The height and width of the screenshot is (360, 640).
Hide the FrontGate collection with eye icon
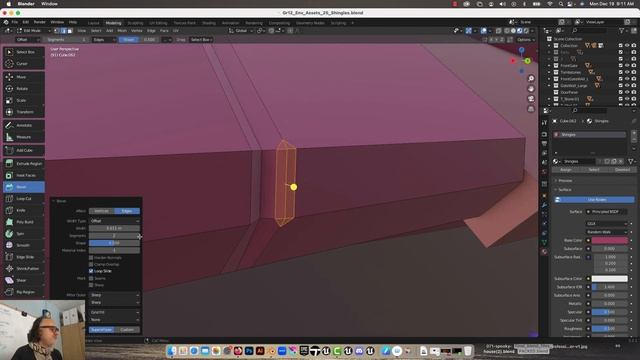click(627, 65)
